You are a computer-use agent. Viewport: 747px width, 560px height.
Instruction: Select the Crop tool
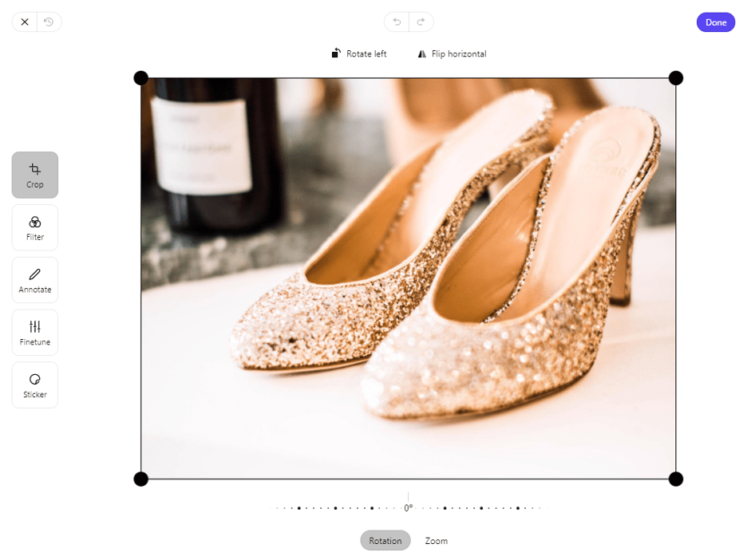point(34,174)
